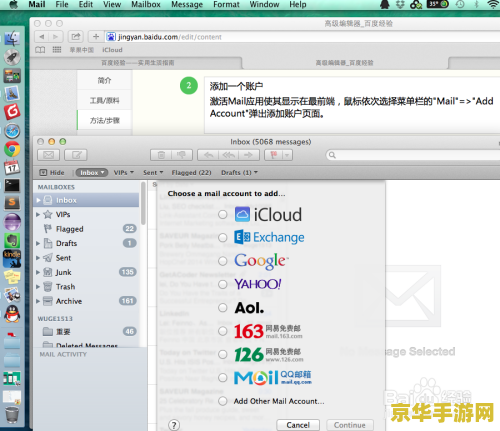Open Evernote elephant icon in Dock
The width and height of the screenshot is (500, 431).
[x=12, y=240]
